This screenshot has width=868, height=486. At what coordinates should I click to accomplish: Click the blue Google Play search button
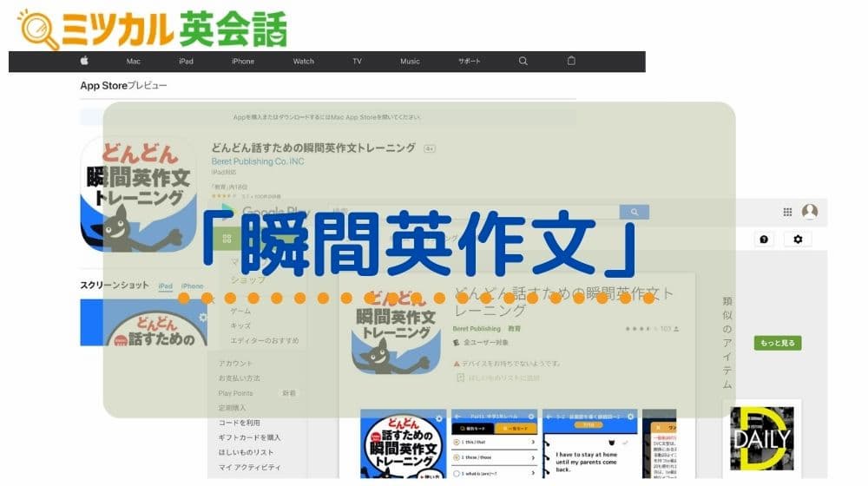[x=635, y=212]
